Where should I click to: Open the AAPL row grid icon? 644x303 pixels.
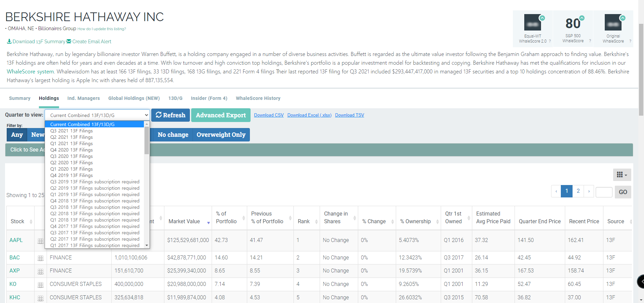[41, 241]
